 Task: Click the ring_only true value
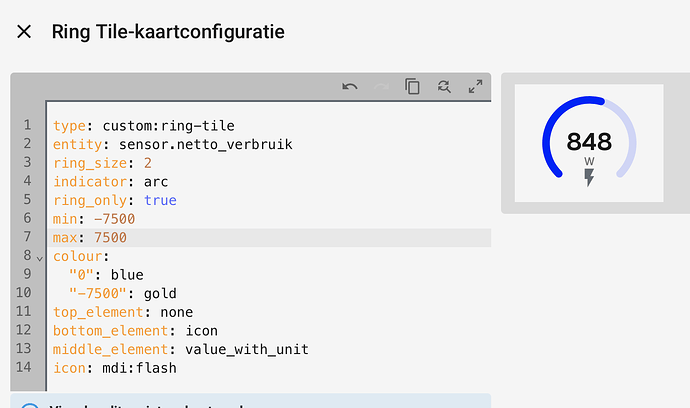click(160, 200)
